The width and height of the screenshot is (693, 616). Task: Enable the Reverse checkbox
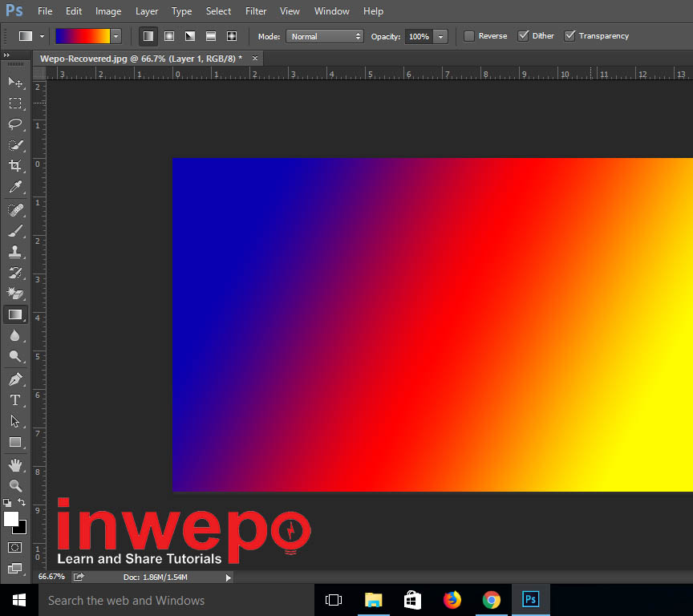(469, 36)
